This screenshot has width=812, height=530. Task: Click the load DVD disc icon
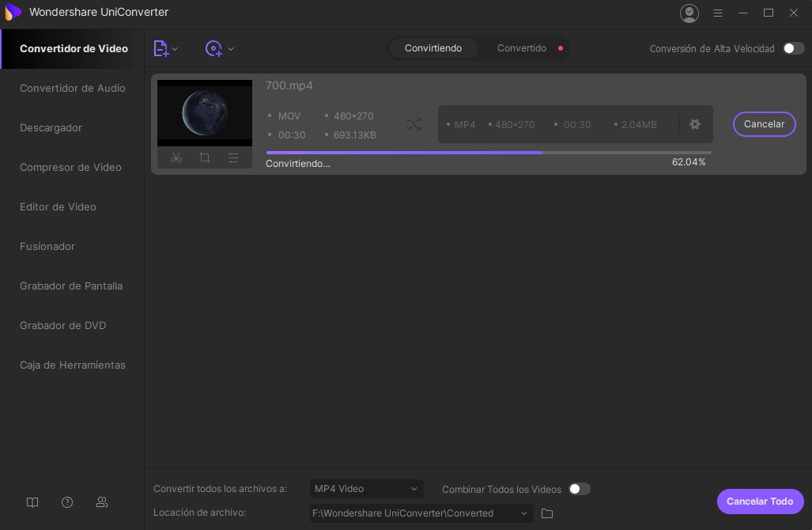[213, 48]
